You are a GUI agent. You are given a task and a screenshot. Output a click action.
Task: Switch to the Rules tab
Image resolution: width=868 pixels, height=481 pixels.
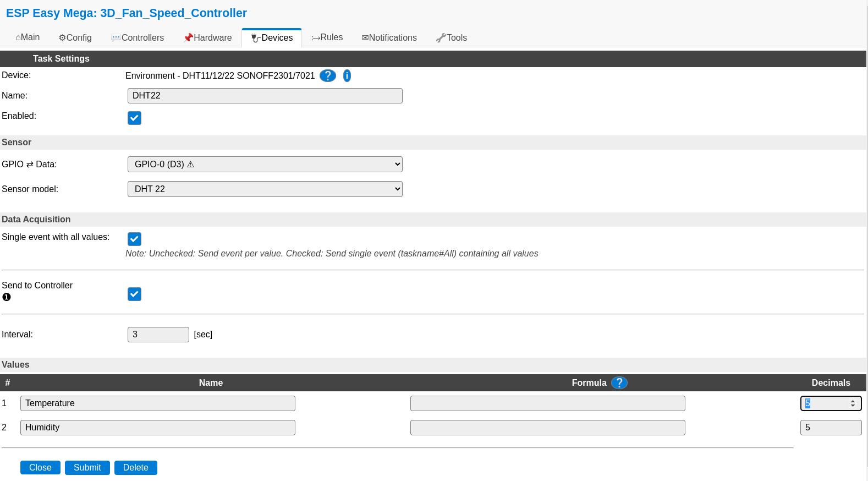click(327, 37)
